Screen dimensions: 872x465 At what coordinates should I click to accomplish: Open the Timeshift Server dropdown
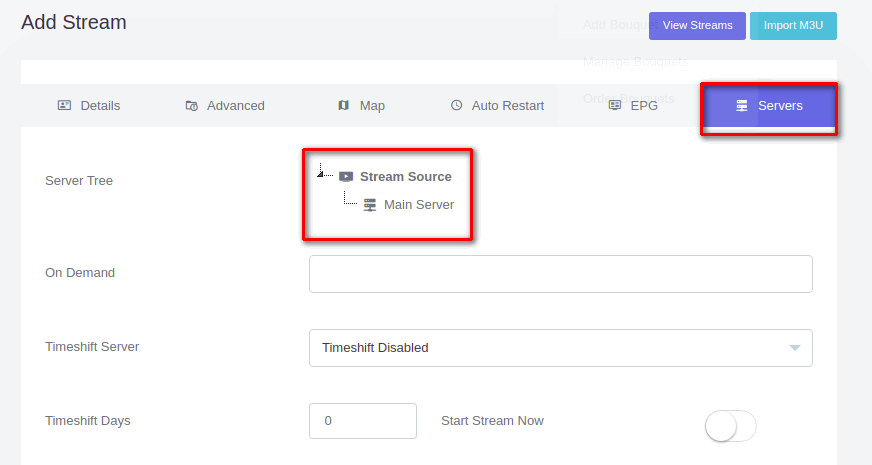pyautogui.click(x=560, y=348)
